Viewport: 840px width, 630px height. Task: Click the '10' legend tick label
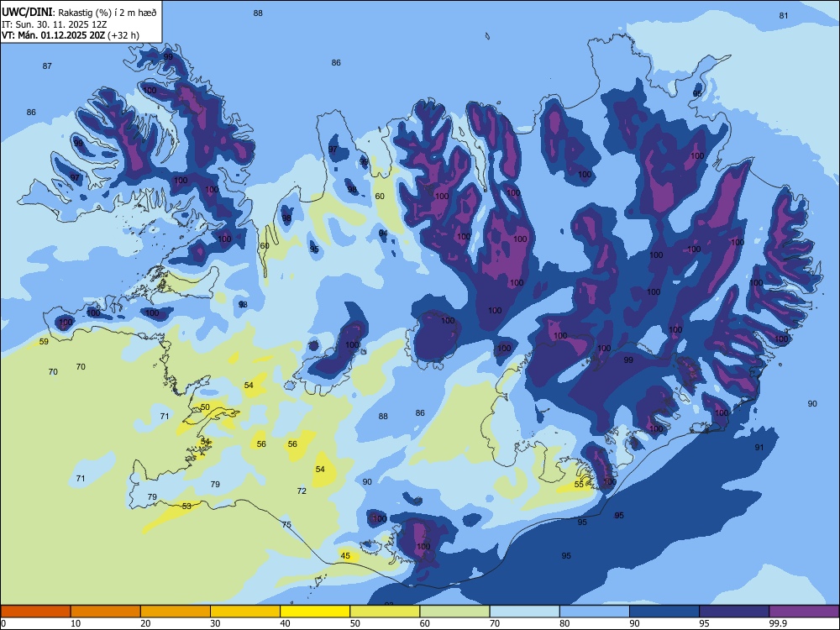coord(76,623)
